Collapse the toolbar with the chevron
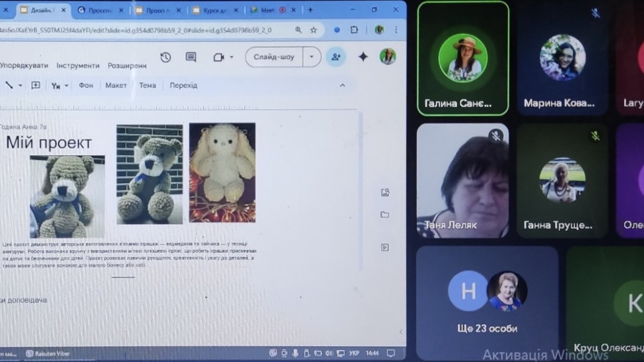Image resolution: width=644 pixels, height=362 pixels. pyautogui.click(x=342, y=85)
